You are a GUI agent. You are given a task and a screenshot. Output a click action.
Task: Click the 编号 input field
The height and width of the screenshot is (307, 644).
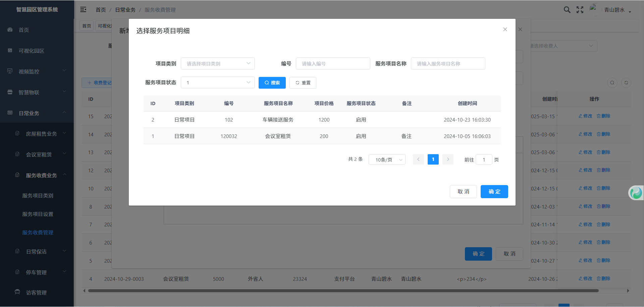pos(333,63)
